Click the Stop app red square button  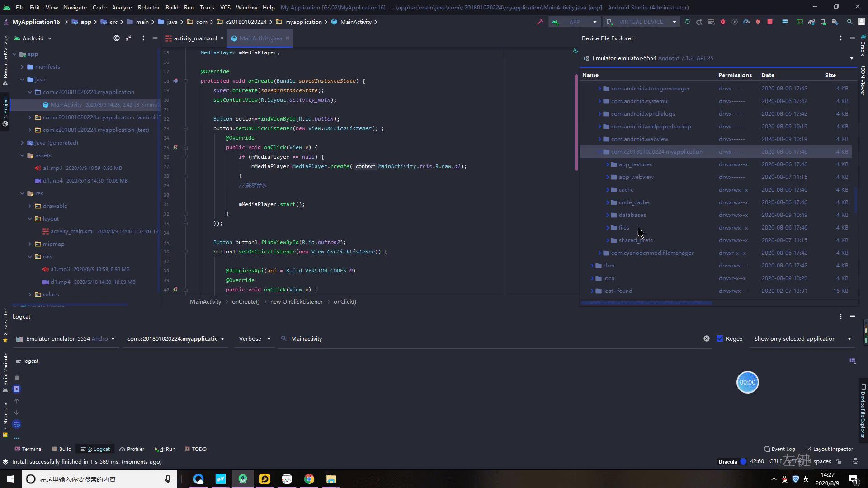pos(769,22)
